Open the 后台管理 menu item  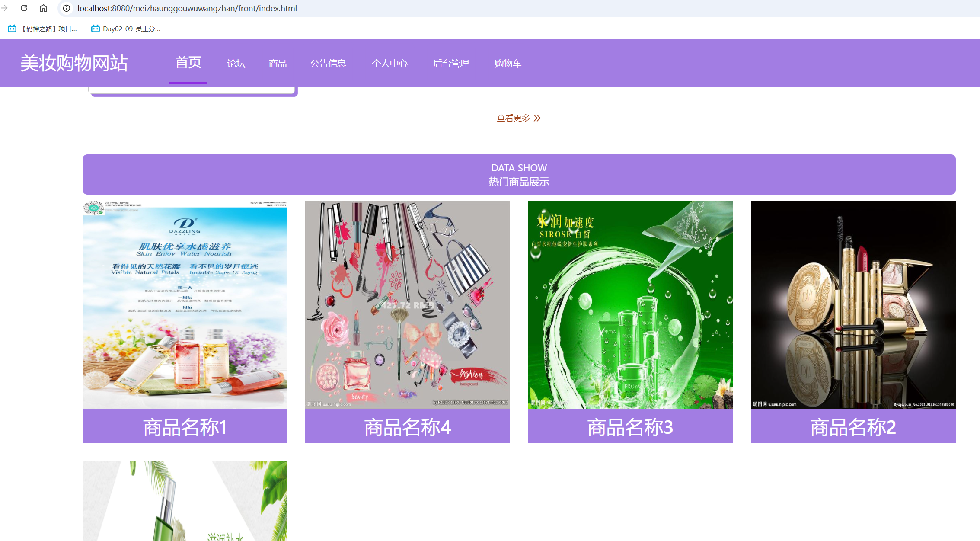coord(451,64)
